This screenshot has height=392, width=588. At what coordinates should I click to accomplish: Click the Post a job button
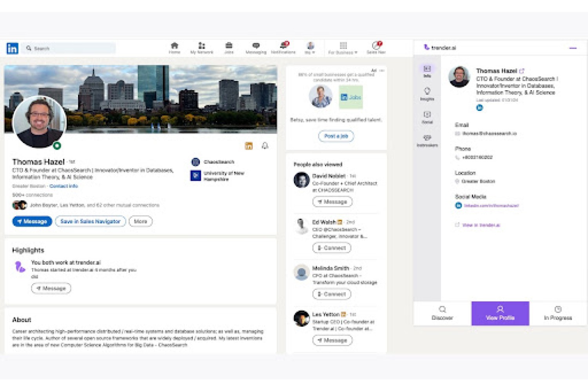pyautogui.click(x=336, y=136)
